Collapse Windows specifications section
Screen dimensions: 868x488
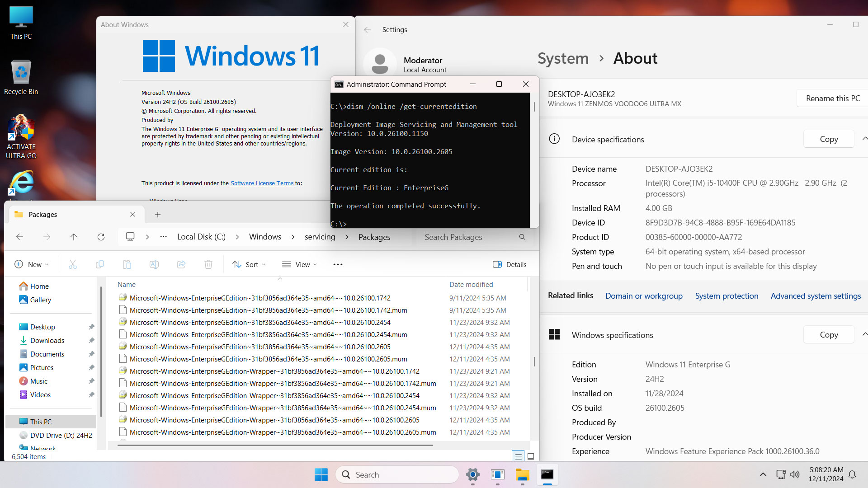[864, 334]
